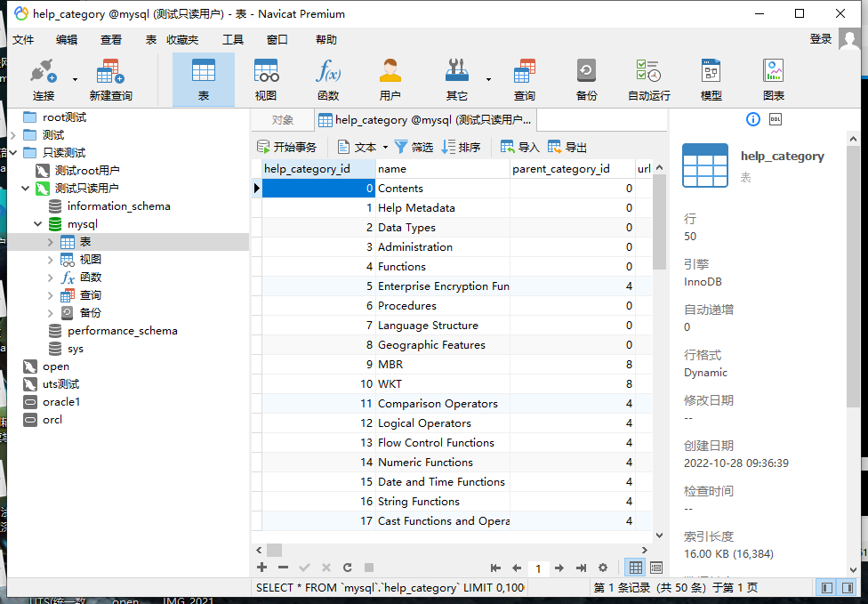868x604 pixels.
Task: Click the help_category_id column header
Action: click(x=318, y=169)
